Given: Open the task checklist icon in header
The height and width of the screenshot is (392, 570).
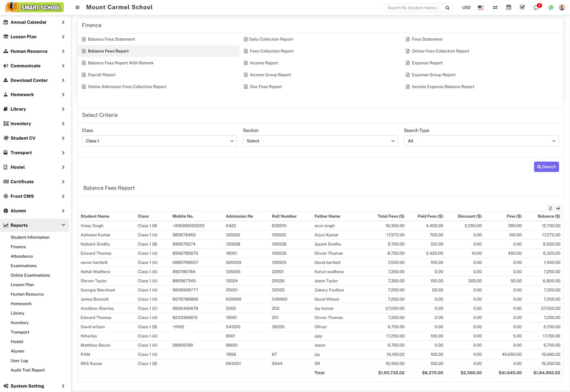Looking at the screenshot, I should tap(522, 7).
